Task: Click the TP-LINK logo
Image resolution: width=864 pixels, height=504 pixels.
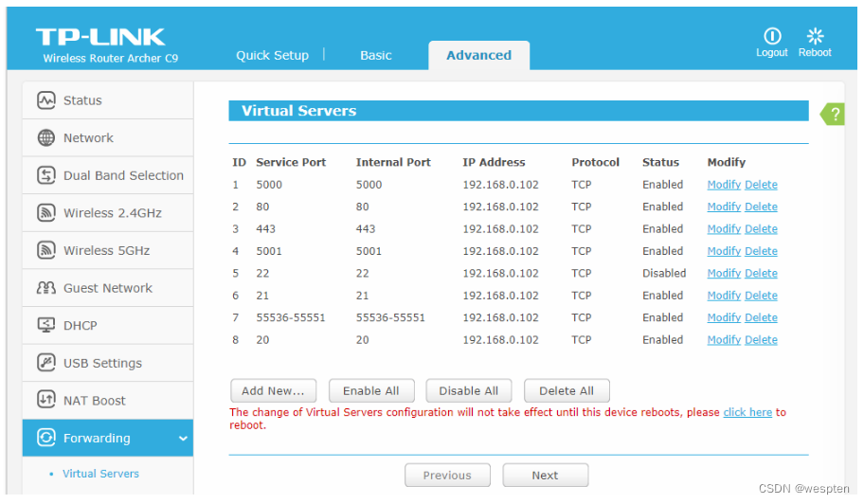Action: pos(100,37)
